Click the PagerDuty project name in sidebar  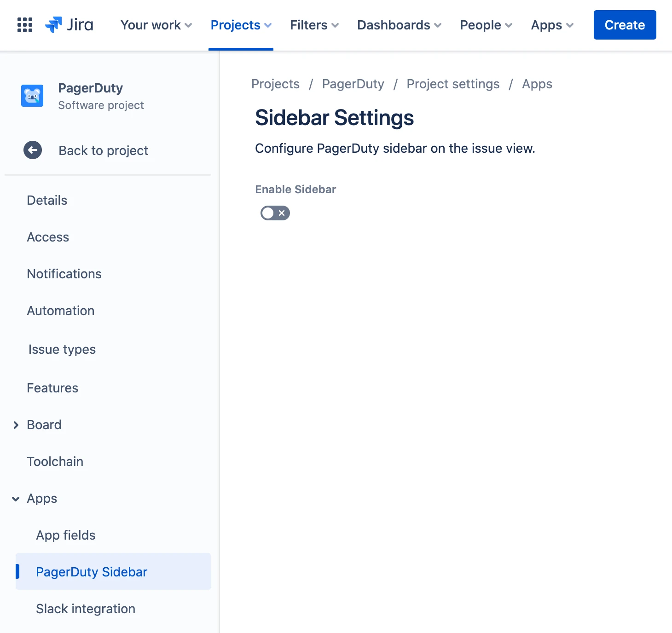click(x=91, y=88)
